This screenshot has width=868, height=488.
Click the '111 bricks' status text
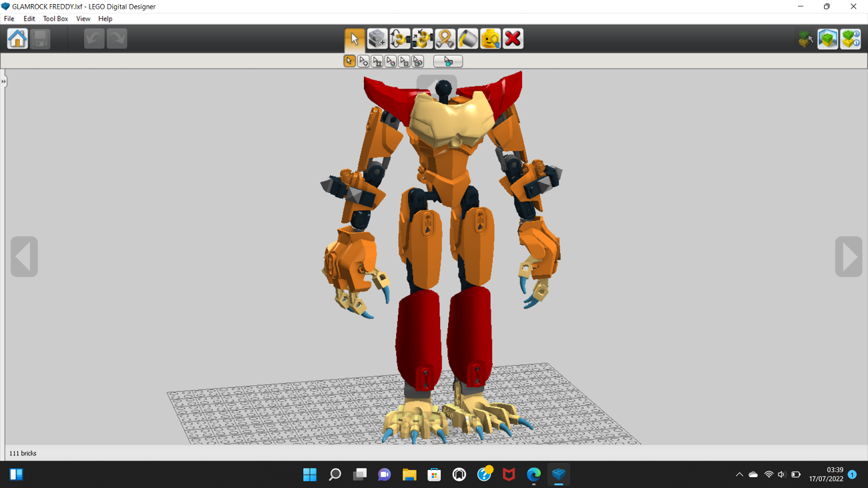(x=23, y=453)
